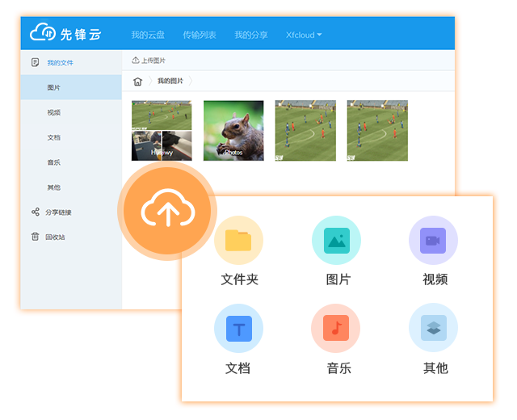Choose the 文档 document type icon

click(x=238, y=329)
